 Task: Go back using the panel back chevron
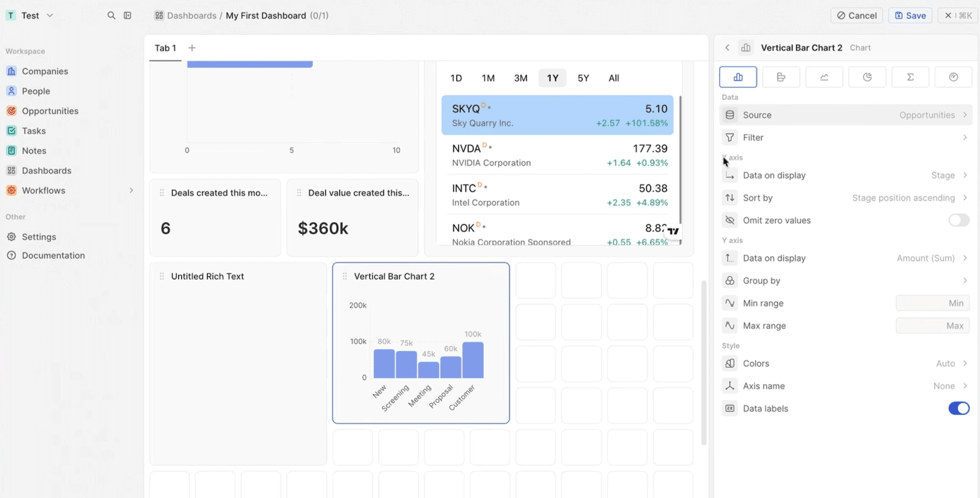[x=727, y=48]
